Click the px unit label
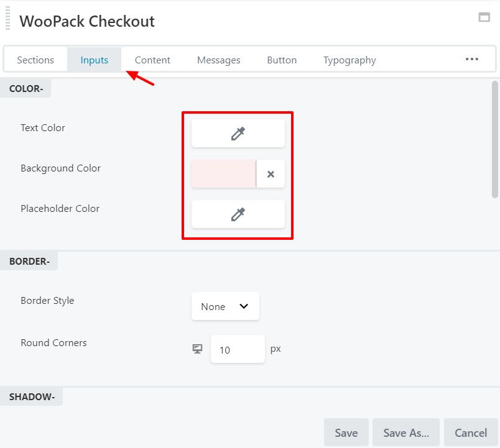The height and width of the screenshot is (448, 500). (275, 349)
